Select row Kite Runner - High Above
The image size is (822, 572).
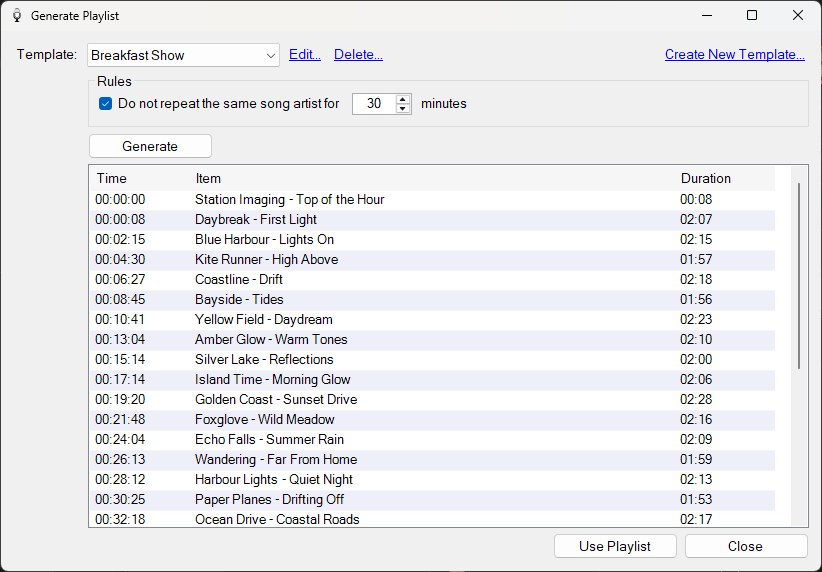tap(432, 260)
